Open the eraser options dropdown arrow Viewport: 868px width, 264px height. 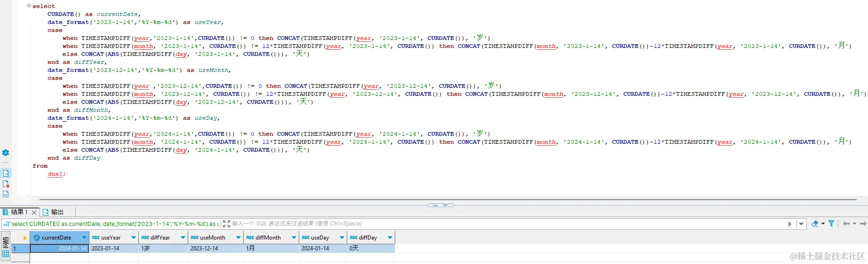tap(823, 224)
